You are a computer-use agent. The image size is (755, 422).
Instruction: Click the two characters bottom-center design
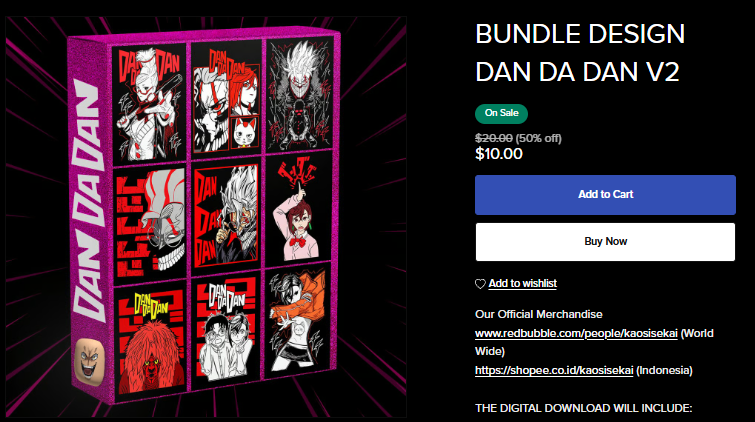click(x=226, y=330)
